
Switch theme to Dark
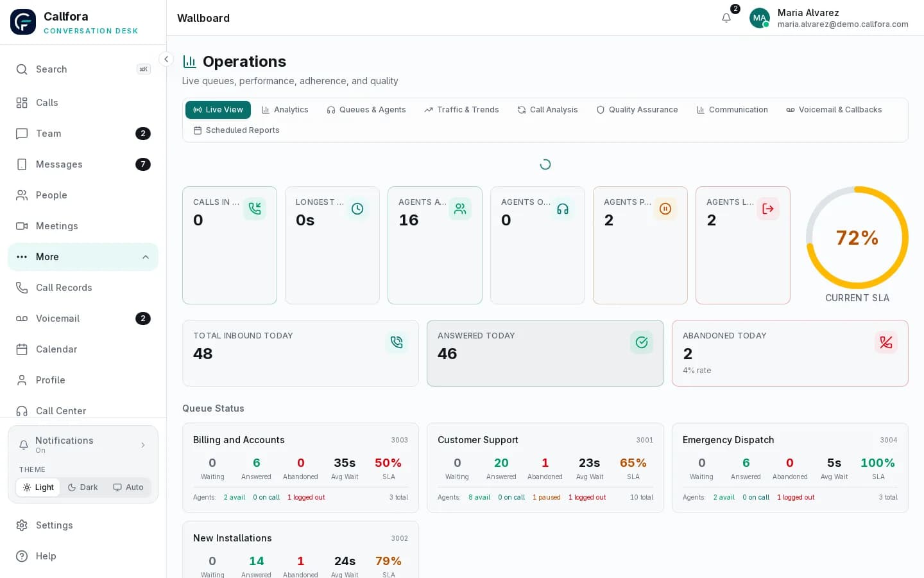tap(83, 487)
